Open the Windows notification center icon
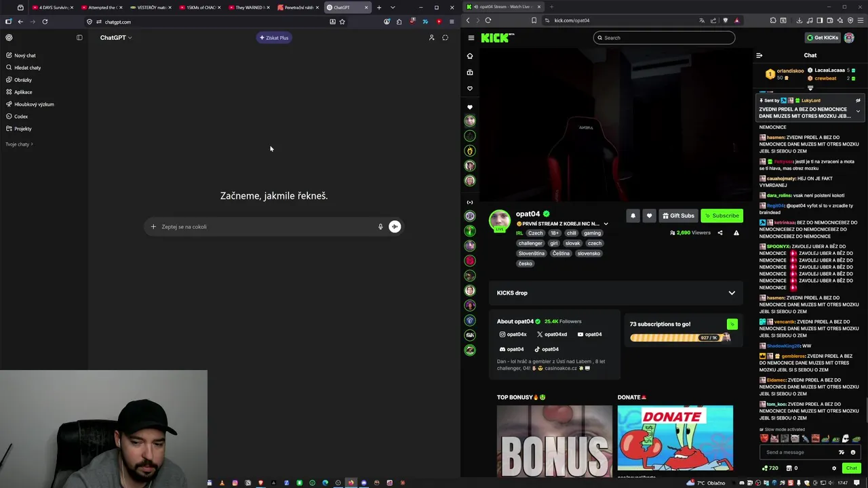 point(856,483)
